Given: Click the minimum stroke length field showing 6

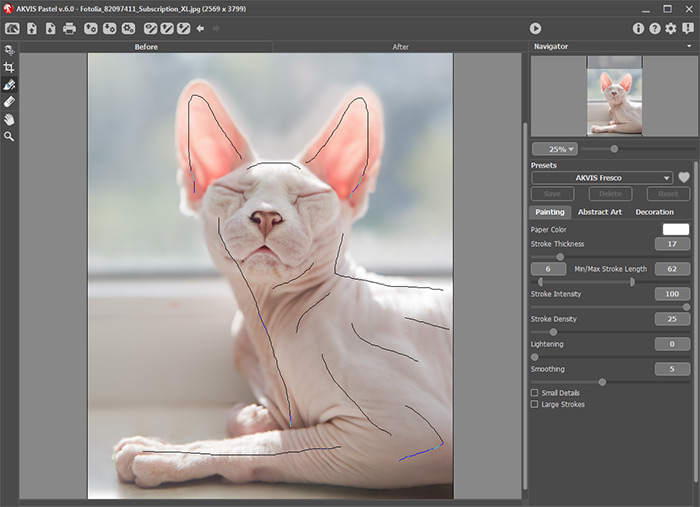Looking at the screenshot, I should [548, 269].
